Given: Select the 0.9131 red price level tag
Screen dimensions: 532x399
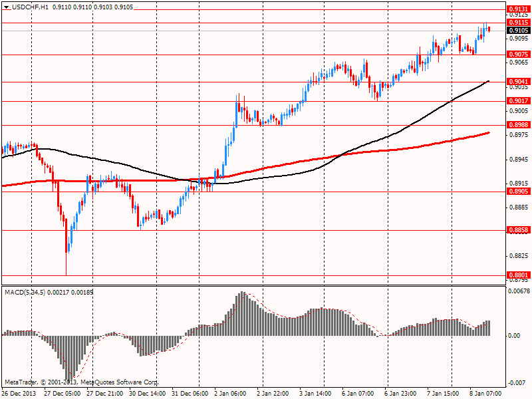Looking at the screenshot, I should point(517,9).
